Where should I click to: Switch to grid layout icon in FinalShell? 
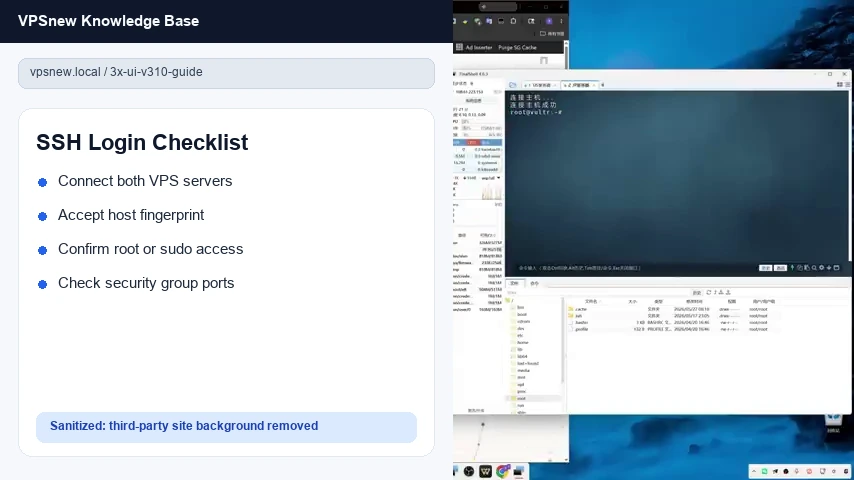[x=840, y=85]
